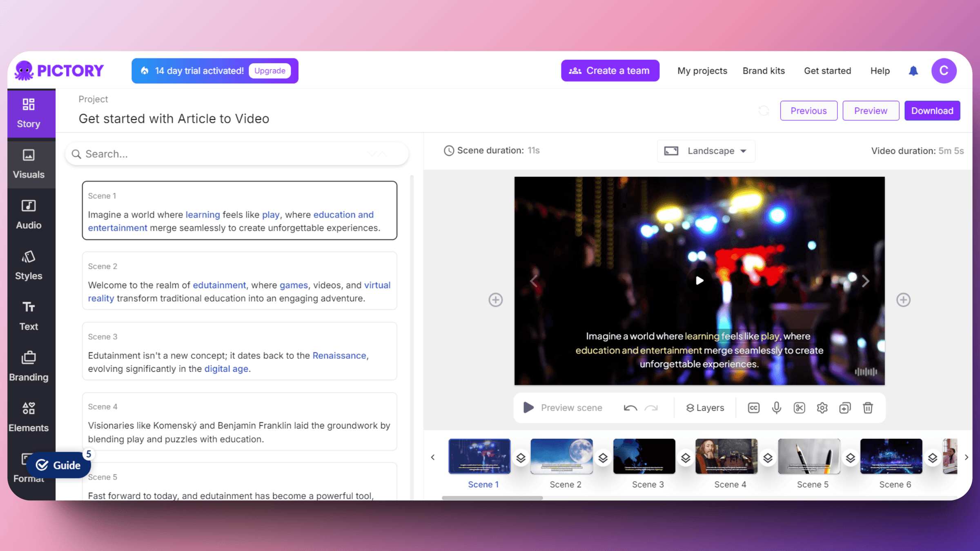Select the Scene 2 script card
This screenshot has width=980, height=551.
coord(239,281)
